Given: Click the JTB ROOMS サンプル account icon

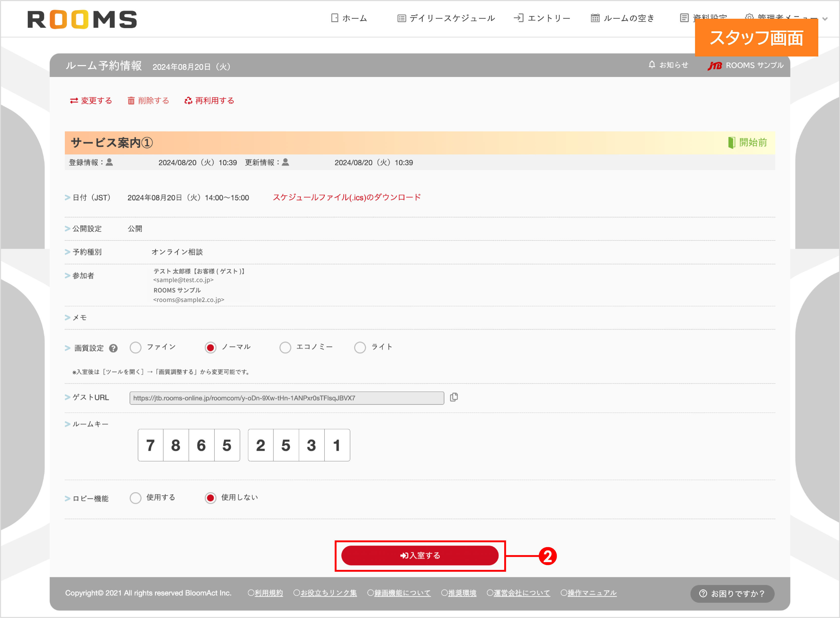Looking at the screenshot, I should tap(715, 66).
